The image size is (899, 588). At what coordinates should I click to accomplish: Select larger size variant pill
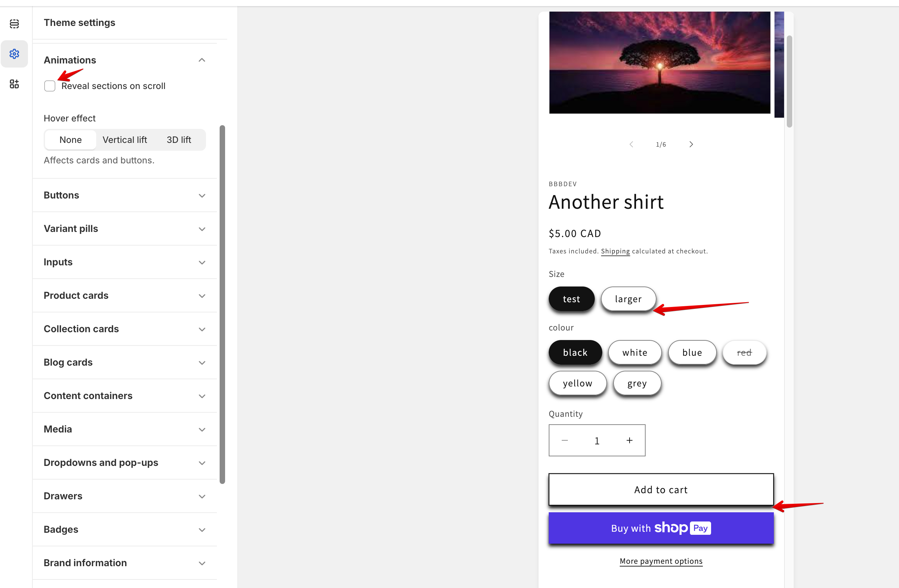627,298
